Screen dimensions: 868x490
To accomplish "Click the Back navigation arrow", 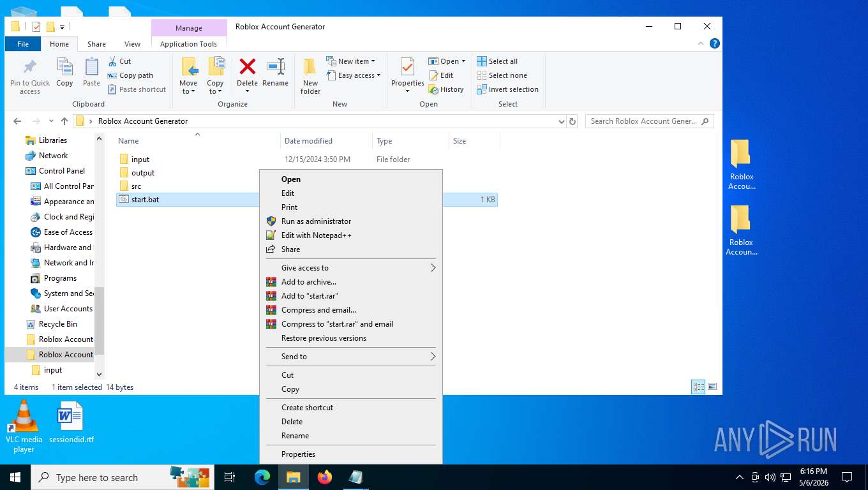I will coord(17,121).
